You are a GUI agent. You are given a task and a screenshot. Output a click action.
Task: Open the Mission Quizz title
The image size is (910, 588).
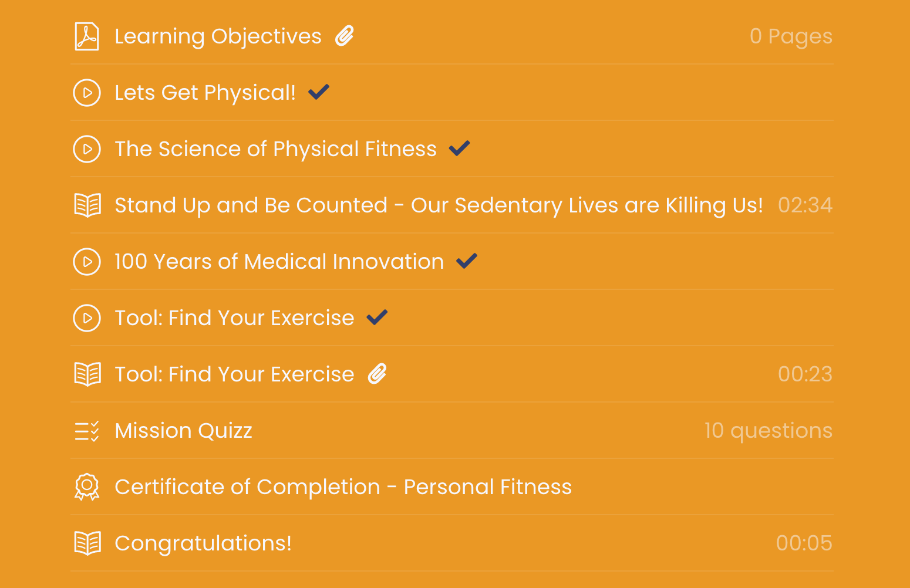click(183, 431)
